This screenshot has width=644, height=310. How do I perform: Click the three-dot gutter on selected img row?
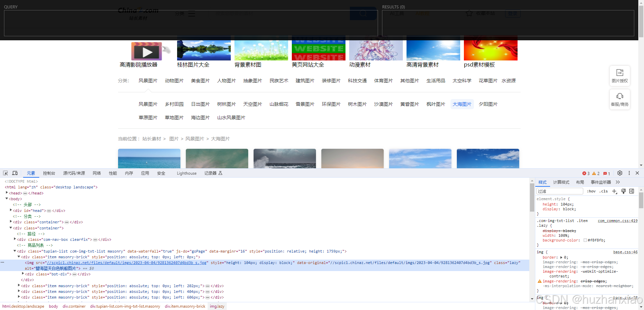pos(2,262)
